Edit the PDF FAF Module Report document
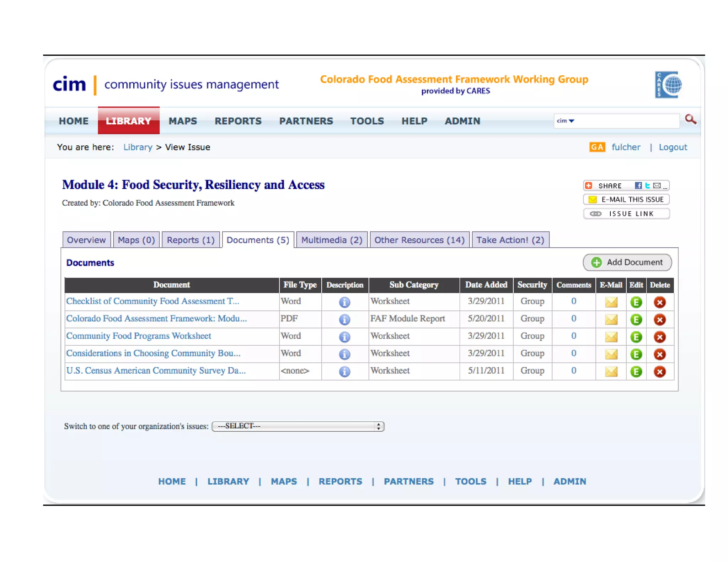 (636, 320)
